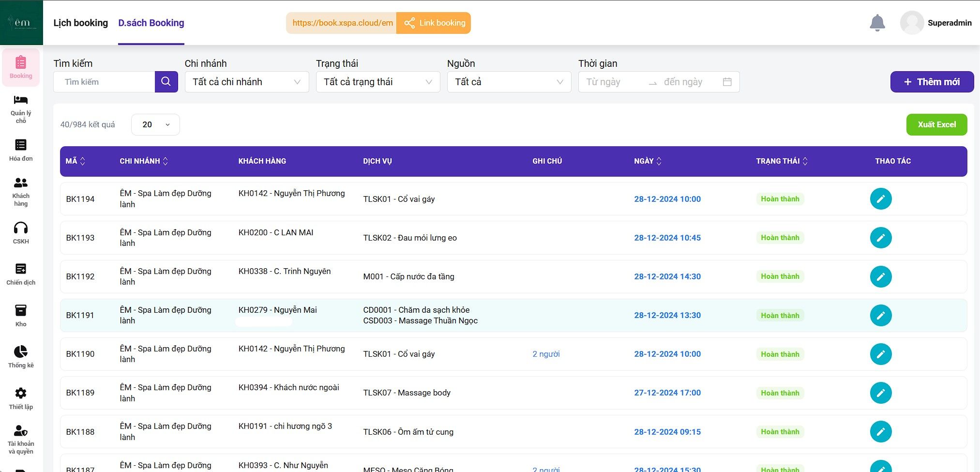Click date 28-12-2024 09:15
This screenshot has width=980, height=472.
[667, 432]
